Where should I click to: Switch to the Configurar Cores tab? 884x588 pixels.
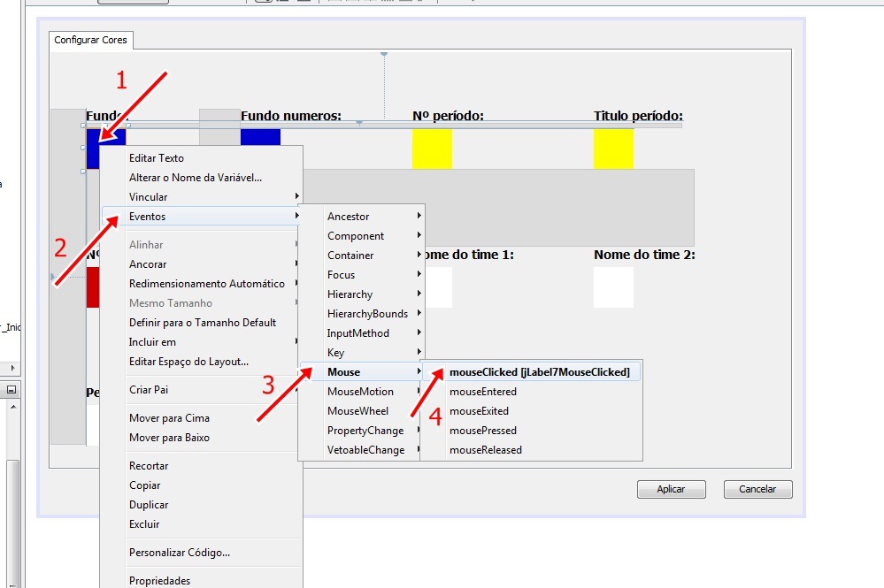[x=91, y=40]
